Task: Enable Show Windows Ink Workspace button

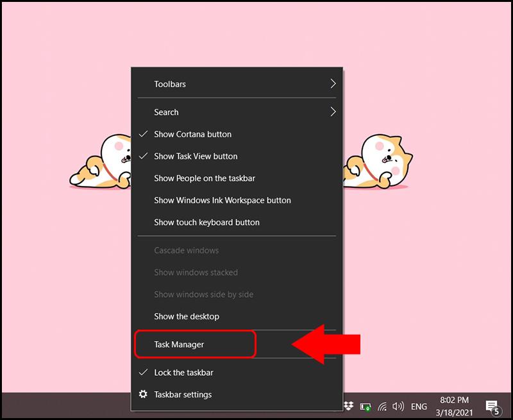Action: pos(222,200)
